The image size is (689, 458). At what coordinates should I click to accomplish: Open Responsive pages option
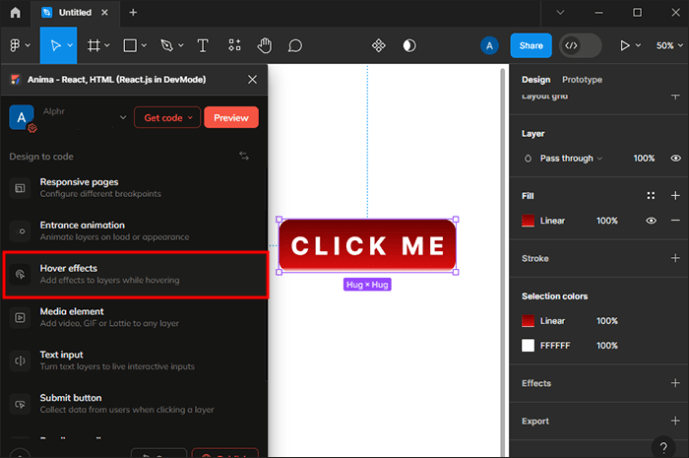click(135, 188)
